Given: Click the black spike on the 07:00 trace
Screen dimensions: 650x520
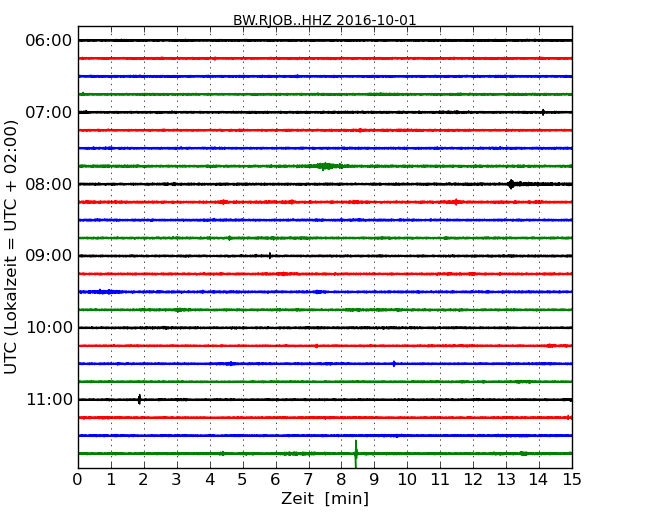Looking at the screenshot, I should click(x=543, y=112).
